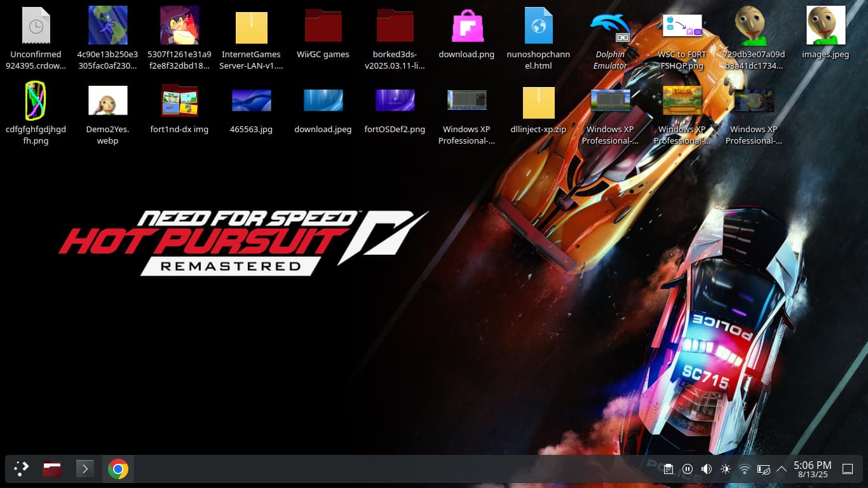868x488 pixels.
Task: Open the clipboard tray icon
Action: 668,469
